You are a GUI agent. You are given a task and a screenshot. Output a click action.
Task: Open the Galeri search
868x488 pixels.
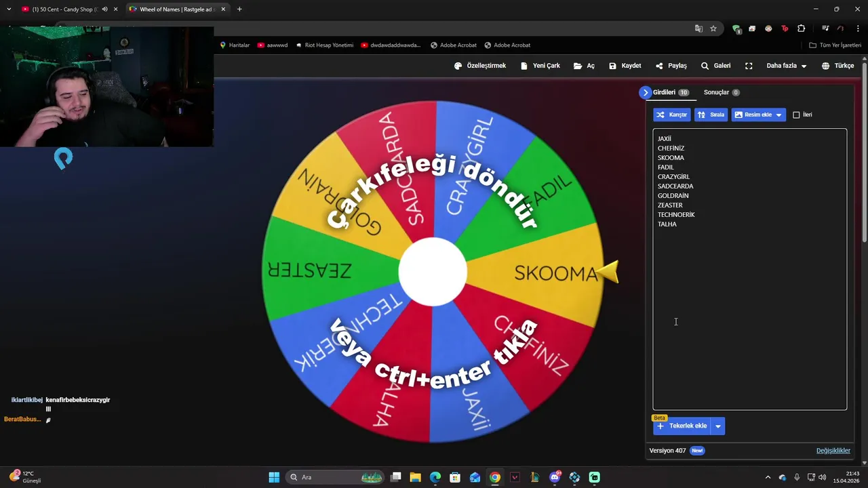click(715, 66)
